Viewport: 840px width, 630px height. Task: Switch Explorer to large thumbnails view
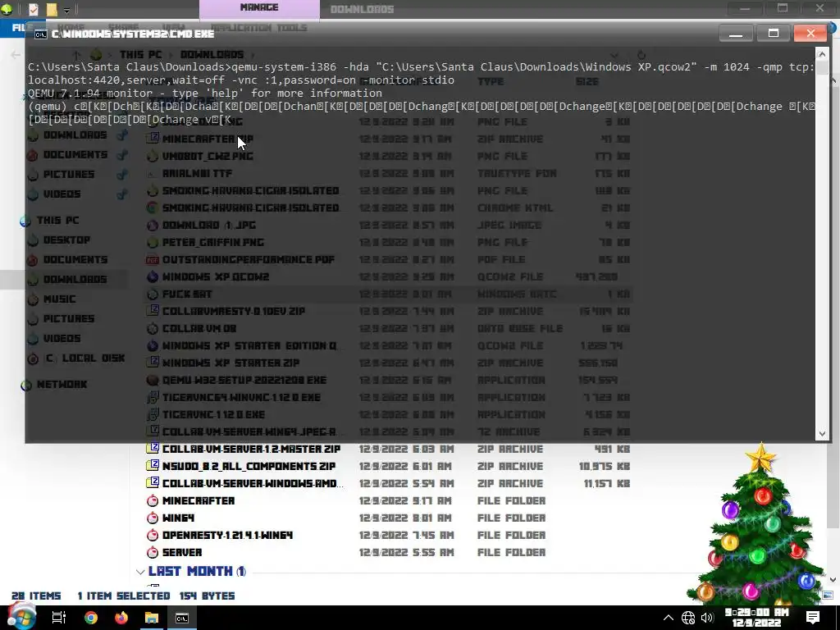click(x=828, y=596)
